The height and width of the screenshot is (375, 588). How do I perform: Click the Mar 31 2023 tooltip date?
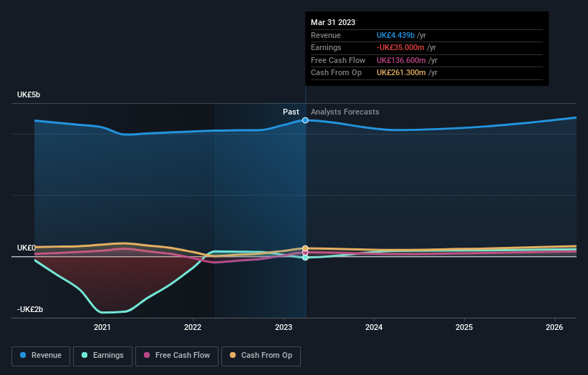click(x=333, y=22)
